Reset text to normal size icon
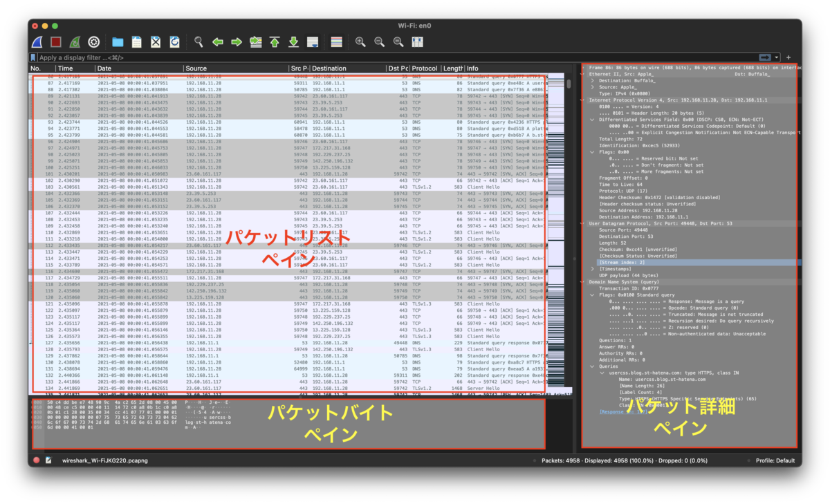 pos(398,42)
